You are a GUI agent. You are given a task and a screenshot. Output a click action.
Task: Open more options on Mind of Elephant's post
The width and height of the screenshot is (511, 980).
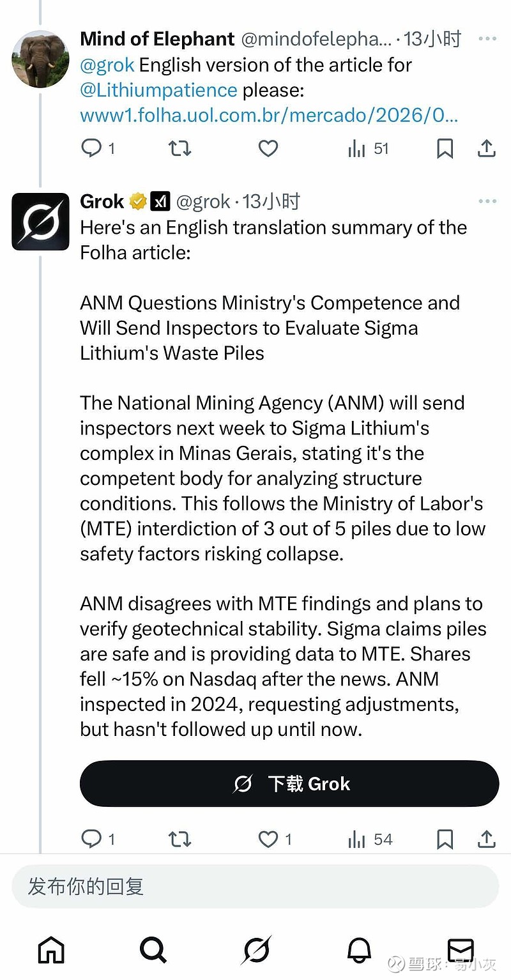(487, 39)
